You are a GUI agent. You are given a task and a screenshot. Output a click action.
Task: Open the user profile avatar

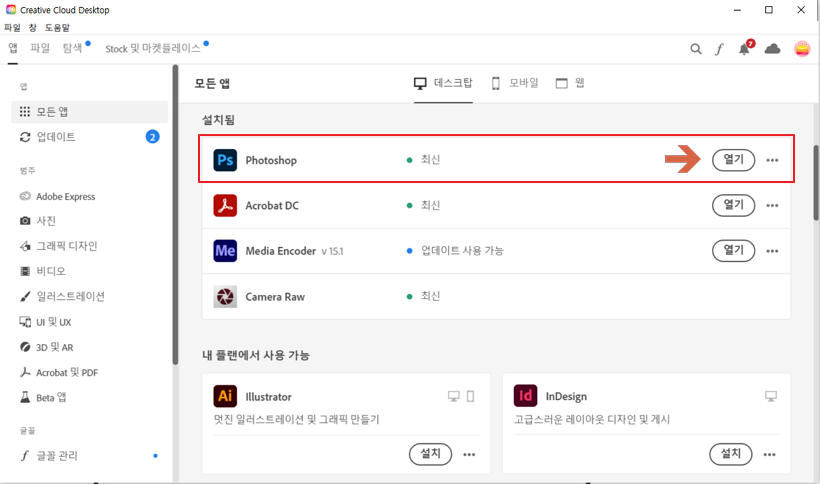[x=802, y=49]
